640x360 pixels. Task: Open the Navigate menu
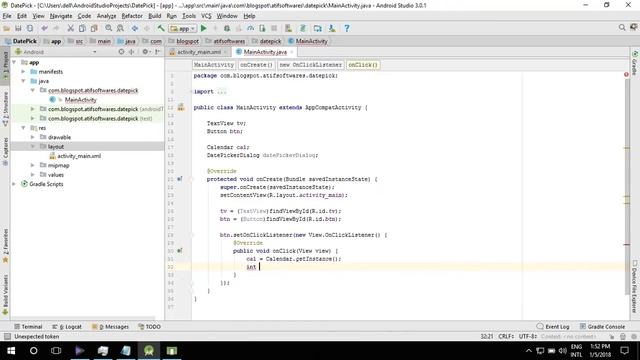61,16
